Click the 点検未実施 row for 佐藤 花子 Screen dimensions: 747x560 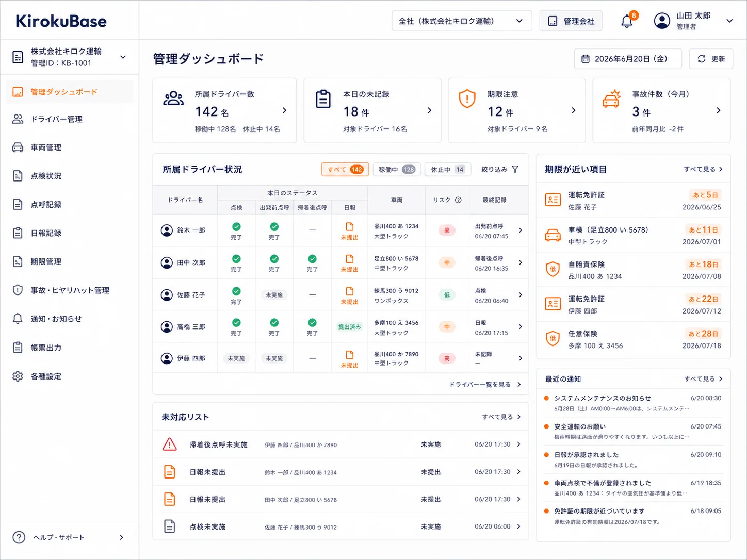pyautogui.click(x=340, y=526)
